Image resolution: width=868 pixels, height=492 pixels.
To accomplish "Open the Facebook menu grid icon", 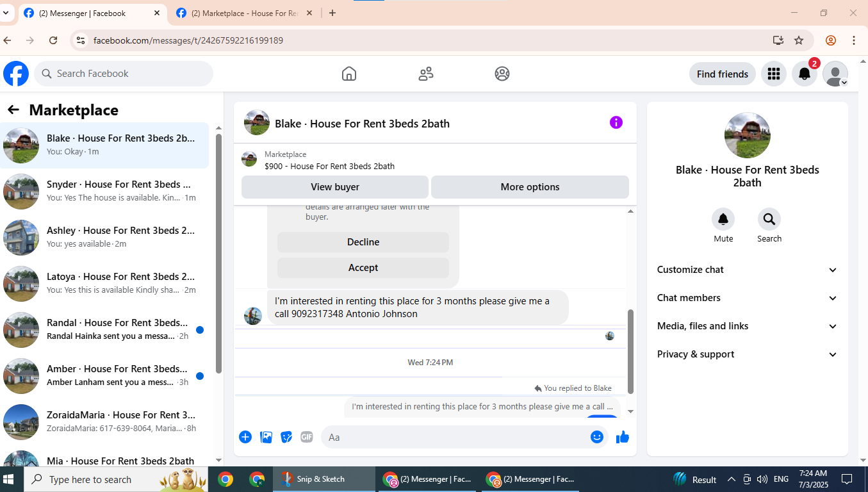I will [774, 74].
